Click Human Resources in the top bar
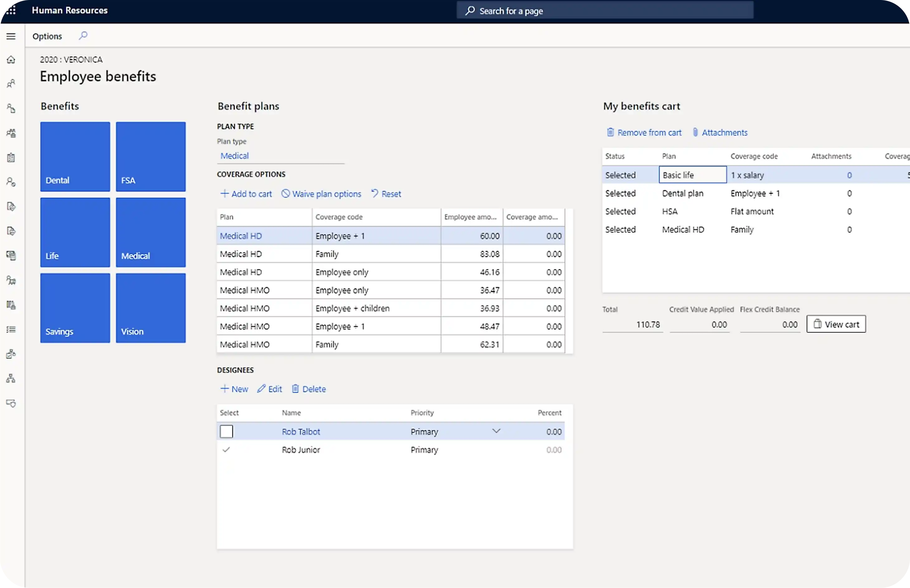Screen dimensions: 910x588 click(69, 10)
